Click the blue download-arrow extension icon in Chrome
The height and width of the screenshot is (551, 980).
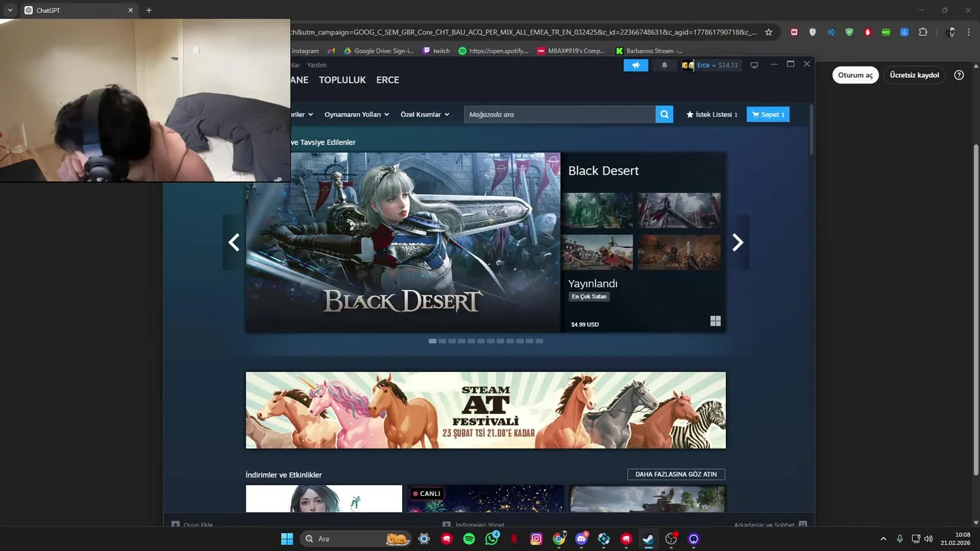(x=904, y=32)
